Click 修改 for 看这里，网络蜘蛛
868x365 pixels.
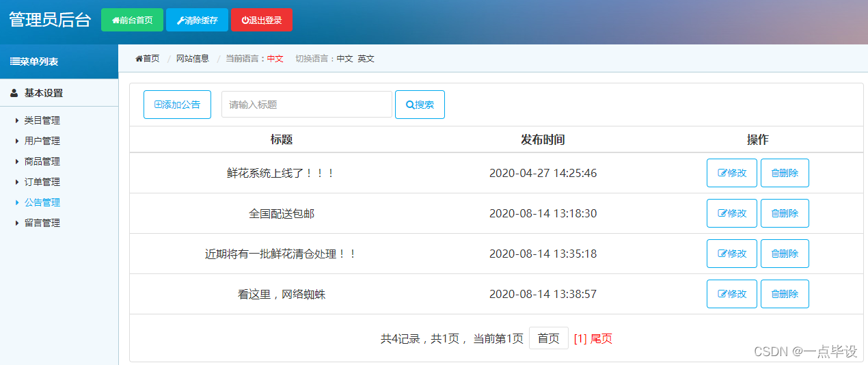(x=732, y=294)
